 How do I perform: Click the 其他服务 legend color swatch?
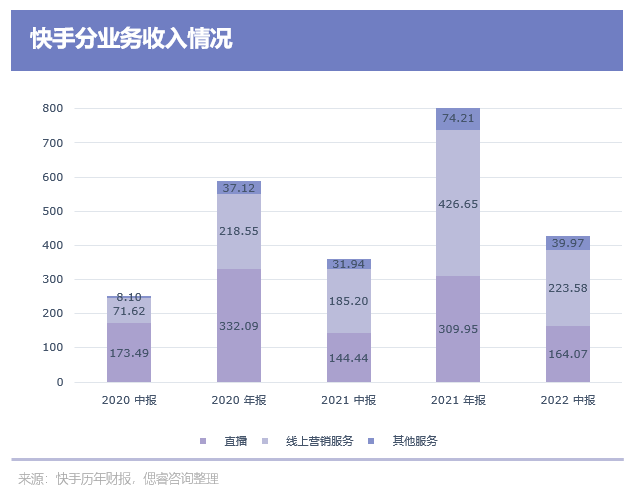point(371,441)
